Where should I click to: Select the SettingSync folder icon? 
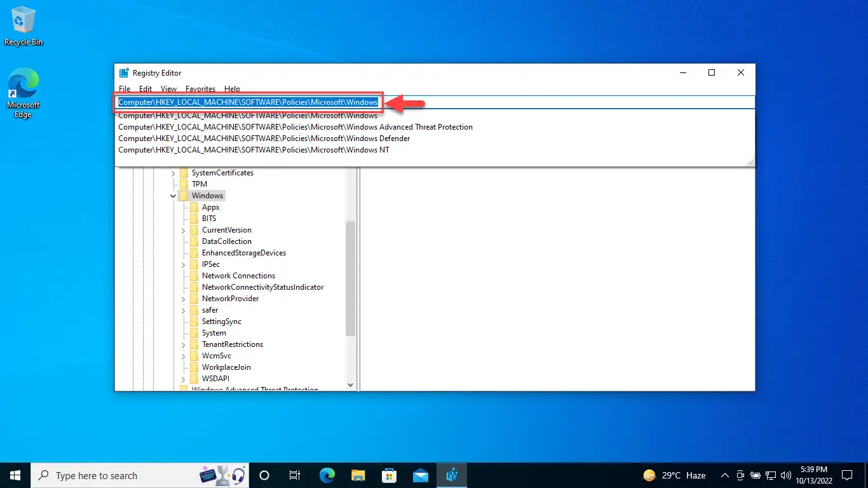pos(194,322)
